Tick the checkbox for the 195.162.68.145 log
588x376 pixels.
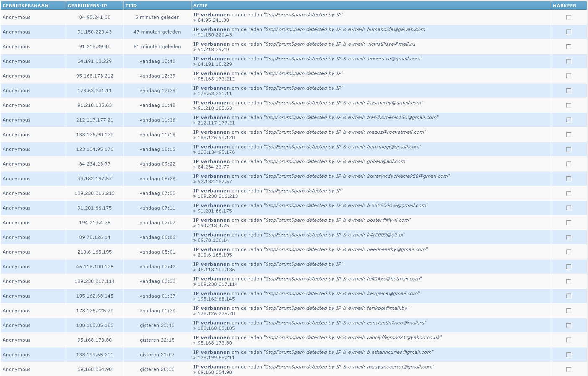pyautogui.click(x=568, y=296)
